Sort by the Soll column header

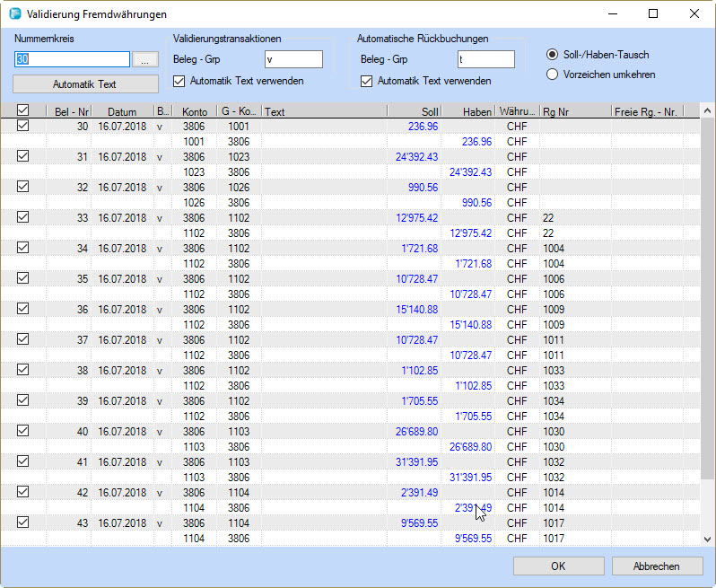[x=414, y=112]
